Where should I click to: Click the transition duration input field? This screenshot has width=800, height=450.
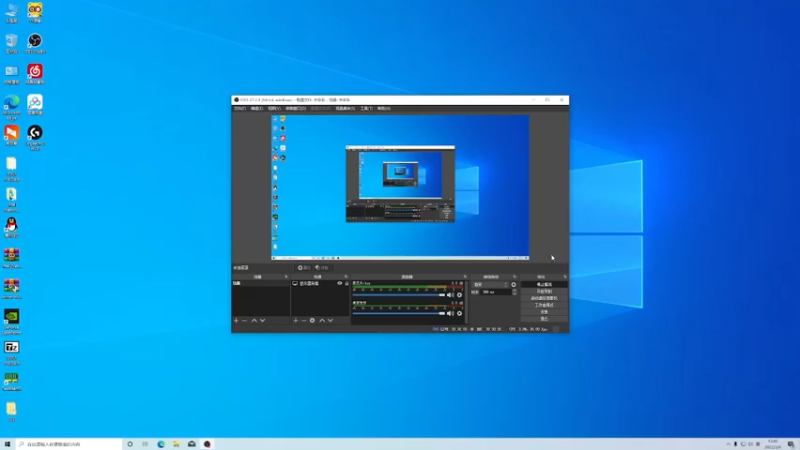pos(496,292)
